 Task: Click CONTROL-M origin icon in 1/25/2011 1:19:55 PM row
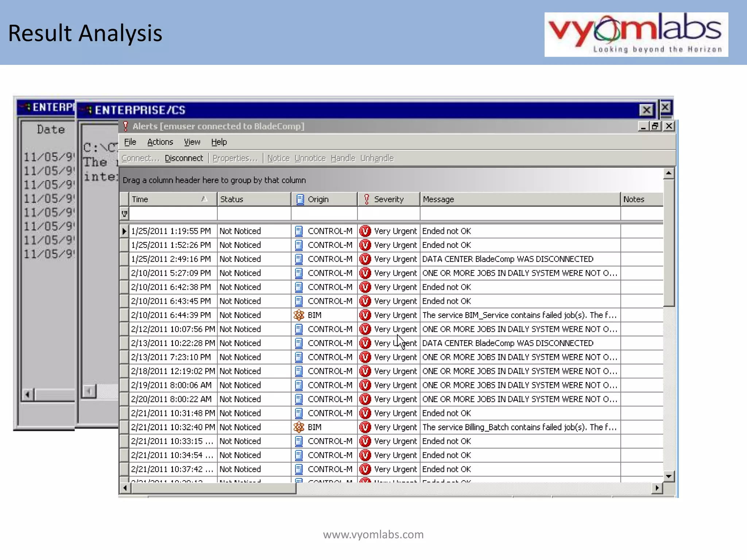point(299,231)
